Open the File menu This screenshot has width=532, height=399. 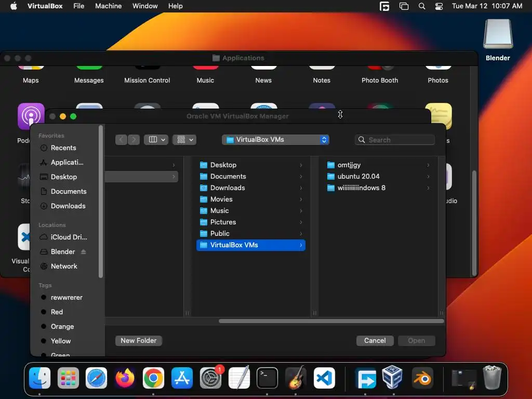click(79, 6)
